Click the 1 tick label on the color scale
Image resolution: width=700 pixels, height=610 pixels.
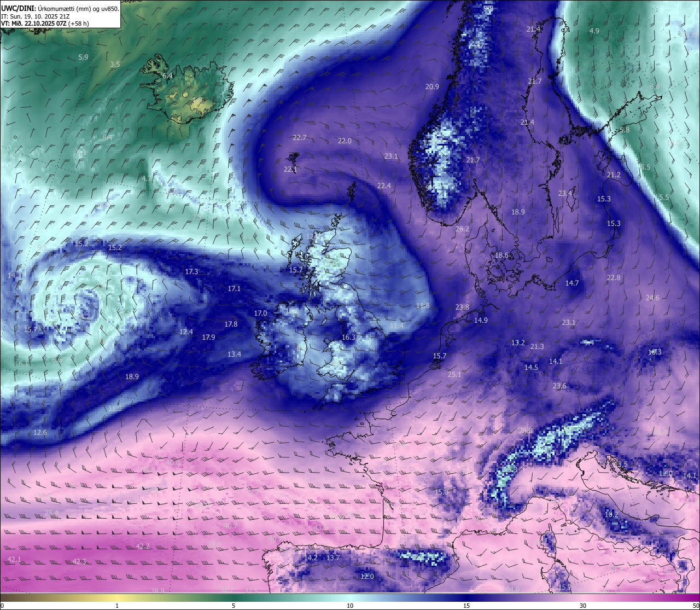(117, 606)
